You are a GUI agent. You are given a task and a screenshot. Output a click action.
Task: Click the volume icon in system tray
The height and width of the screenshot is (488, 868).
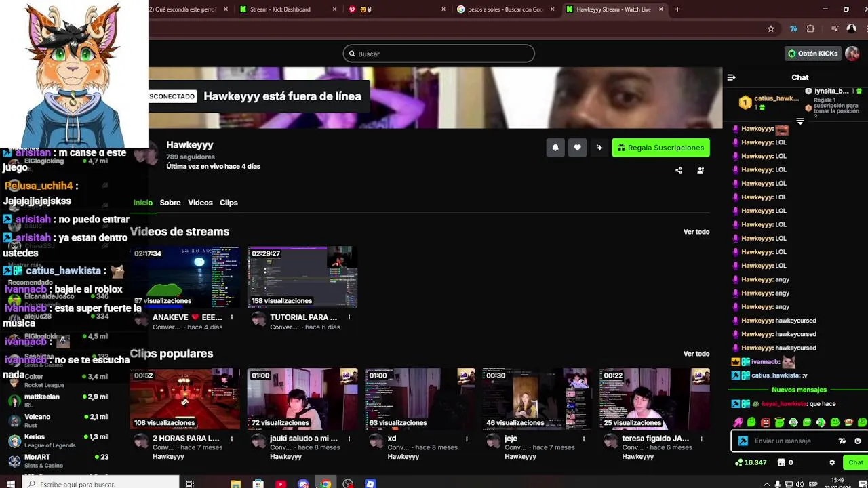pyautogui.click(x=799, y=484)
